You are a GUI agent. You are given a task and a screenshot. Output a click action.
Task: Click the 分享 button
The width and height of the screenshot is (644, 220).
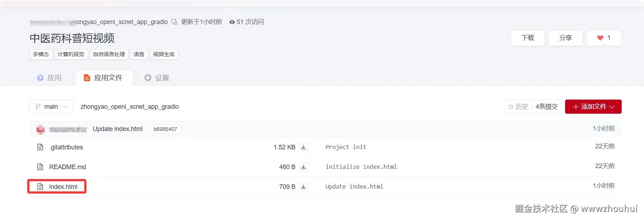(x=565, y=38)
